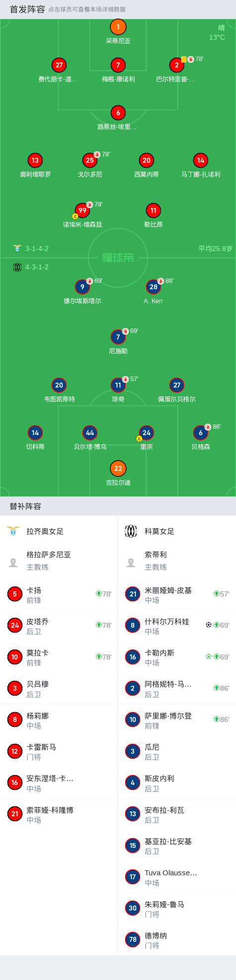Open stats for player 6 路易丝-埃里
236x980 pixels.
pyautogui.click(x=118, y=113)
